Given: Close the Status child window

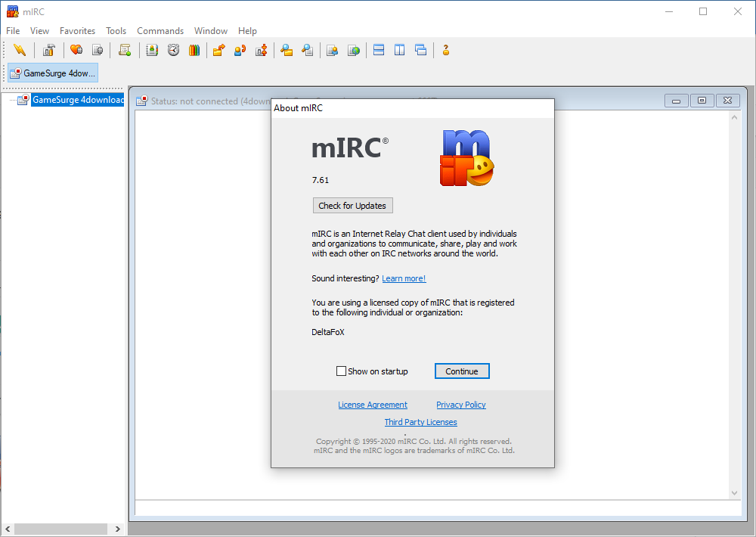Looking at the screenshot, I should 727,101.
